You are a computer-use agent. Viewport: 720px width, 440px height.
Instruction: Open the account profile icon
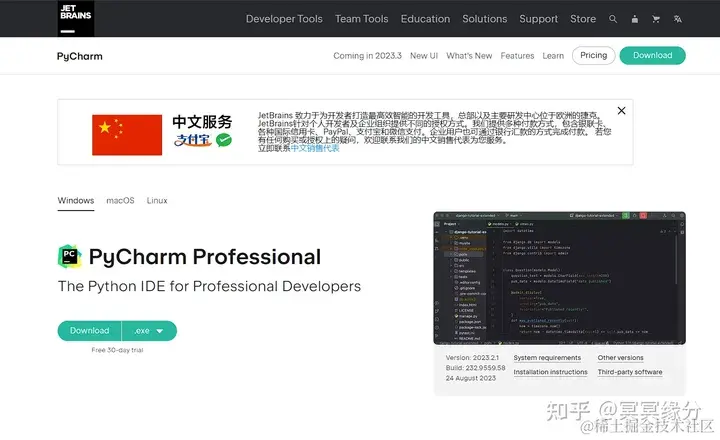pyautogui.click(x=635, y=19)
